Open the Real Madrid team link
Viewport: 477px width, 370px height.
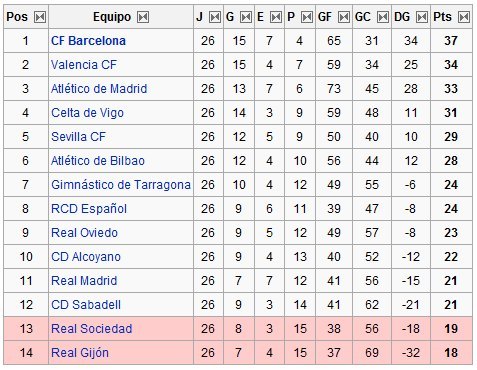pyautogui.click(x=84, y=281)
